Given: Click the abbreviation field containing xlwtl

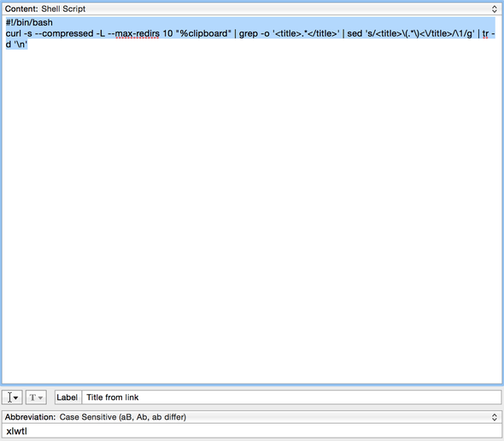Looking at the screenshot, I should click(251, 431).
